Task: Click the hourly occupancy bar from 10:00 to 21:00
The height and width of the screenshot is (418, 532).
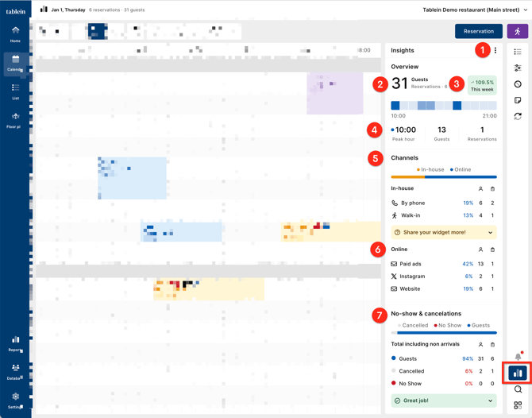Action: pos(444,105)
